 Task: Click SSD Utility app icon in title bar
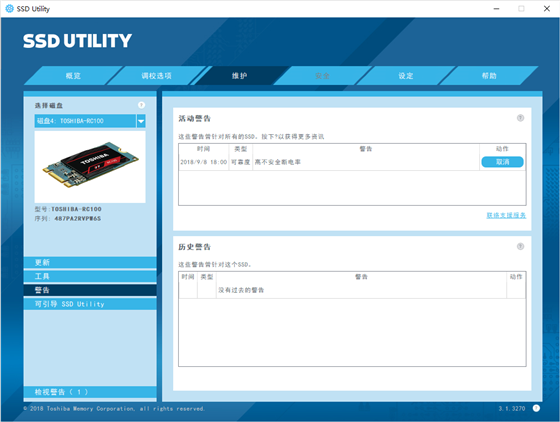[x=9, y=9]
